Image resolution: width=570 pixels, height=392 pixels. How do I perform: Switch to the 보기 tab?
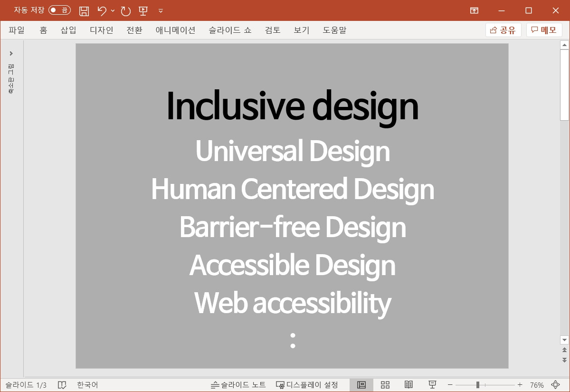coord(302,30)
